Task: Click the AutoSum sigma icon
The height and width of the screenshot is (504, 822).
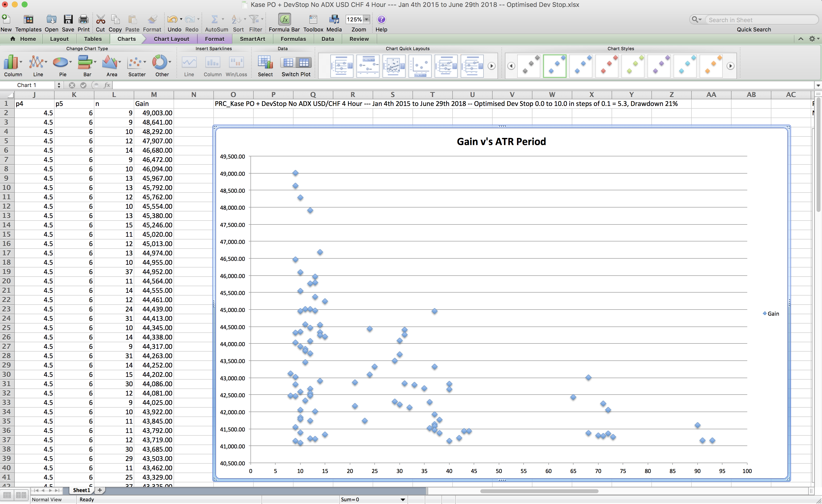Action: pyautogui.click(x=215, y=20)
